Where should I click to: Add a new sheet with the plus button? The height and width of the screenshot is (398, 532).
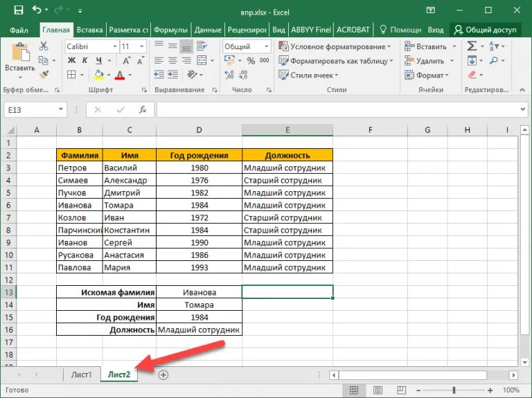(x=163, y=374)
